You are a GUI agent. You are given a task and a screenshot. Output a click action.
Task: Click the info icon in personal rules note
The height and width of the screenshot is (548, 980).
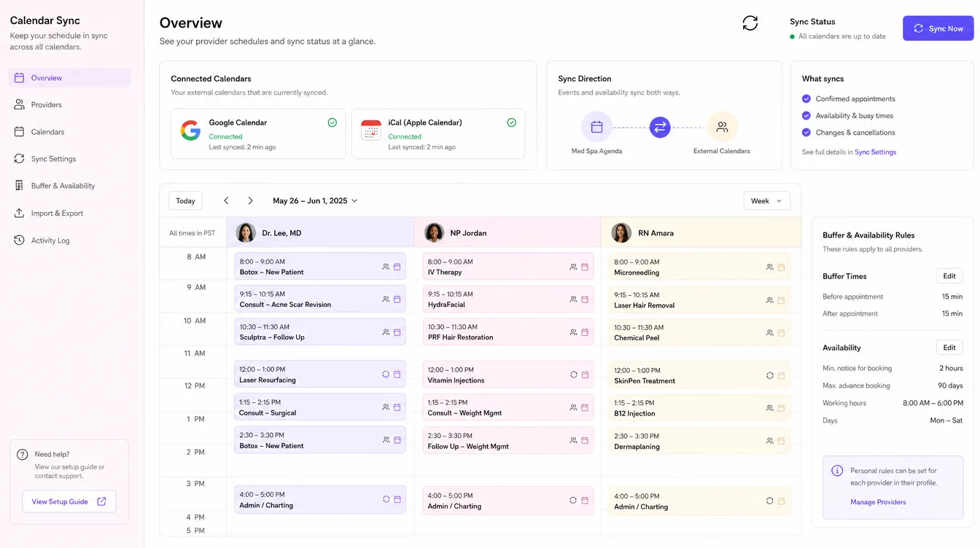[x=837, y=471]
